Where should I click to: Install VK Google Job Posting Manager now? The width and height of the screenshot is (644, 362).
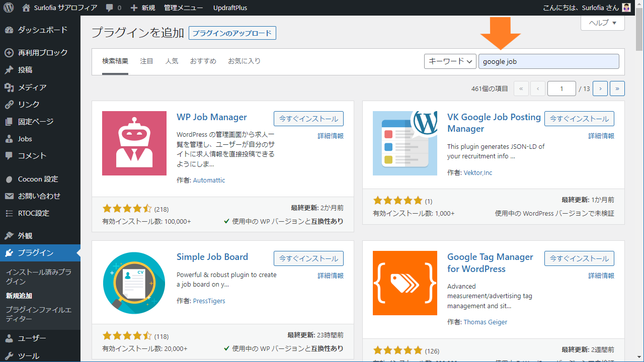580,119
